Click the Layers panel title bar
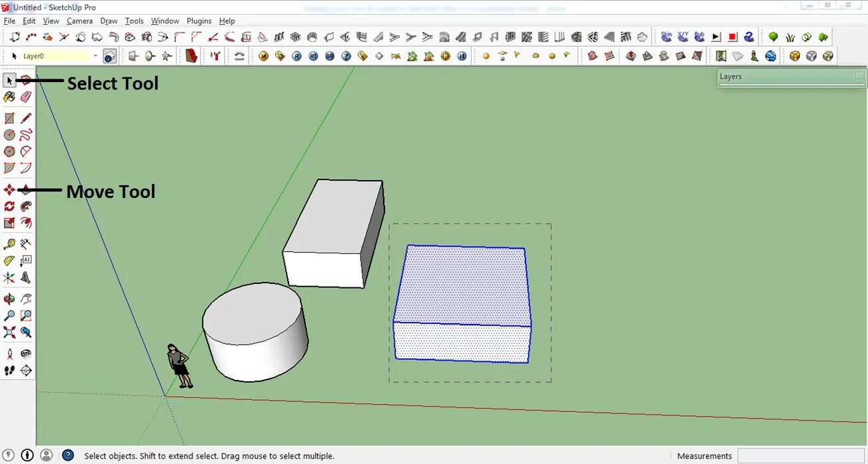Image resolution: width=868 pixels, height=464 pixels. pos(791,77)
